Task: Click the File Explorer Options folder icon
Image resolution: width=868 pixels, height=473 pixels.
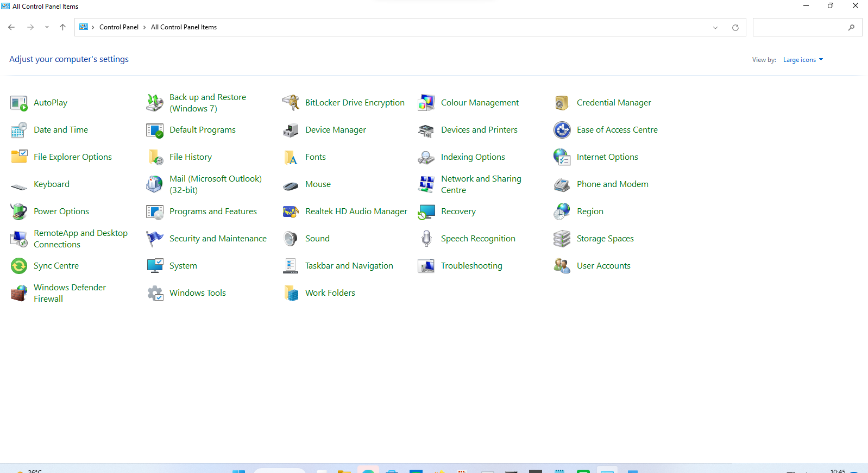Action: 19,157
